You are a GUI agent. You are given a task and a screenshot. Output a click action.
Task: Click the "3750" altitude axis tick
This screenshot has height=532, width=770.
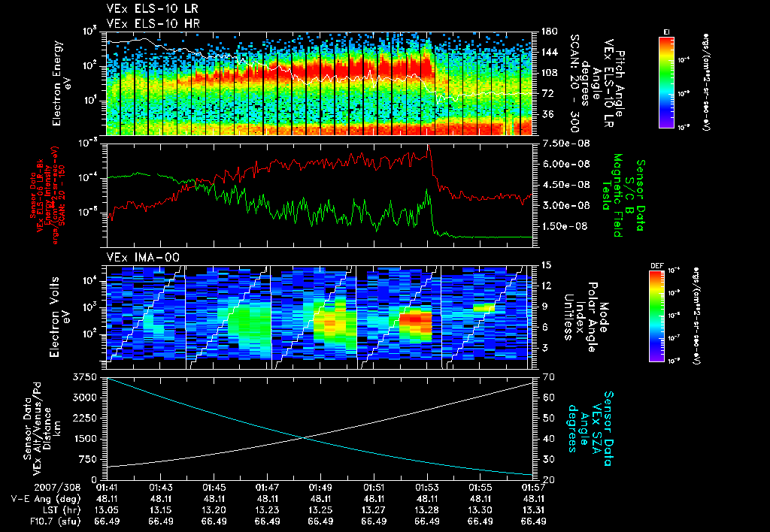click(85, 377)
